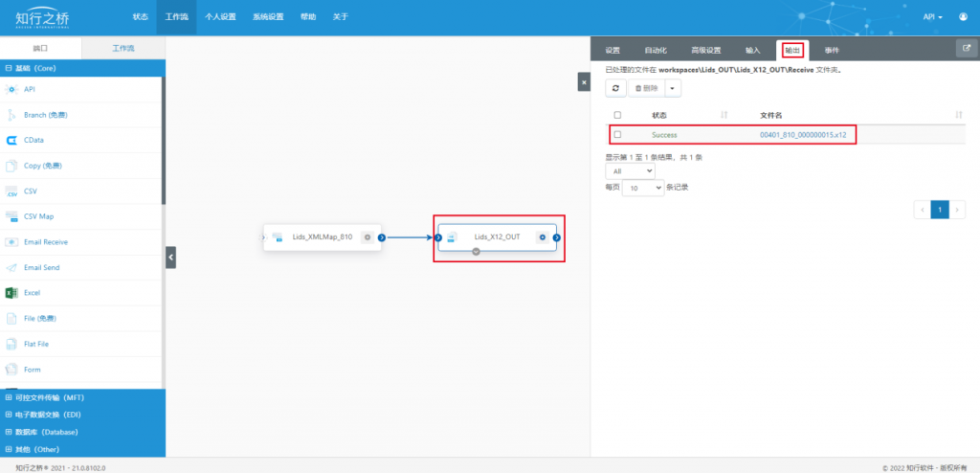The height and width of the screenshot is (473, 980).
Task: Open the All status filter dropdown
Action: click(x=630, y=170)
